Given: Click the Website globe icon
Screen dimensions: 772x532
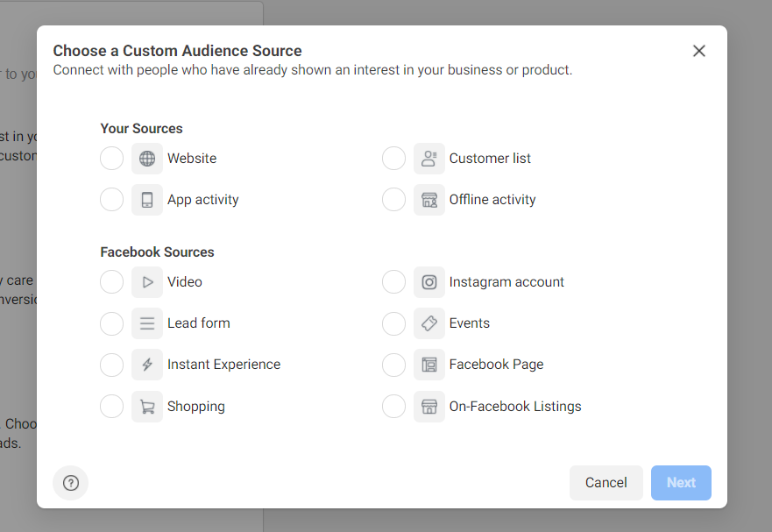Looking at the screenshot, I should pyautogui.click(x=146, y=158).
